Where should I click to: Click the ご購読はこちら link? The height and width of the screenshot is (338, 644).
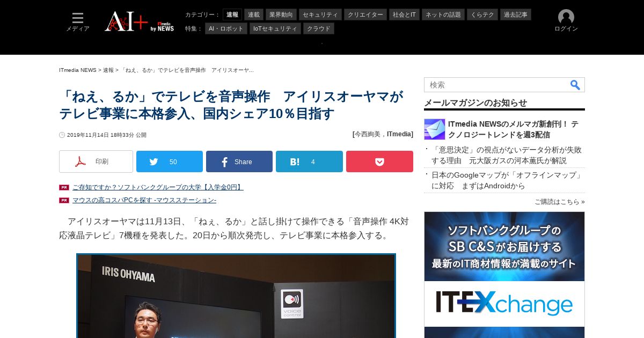pos(559,202)
